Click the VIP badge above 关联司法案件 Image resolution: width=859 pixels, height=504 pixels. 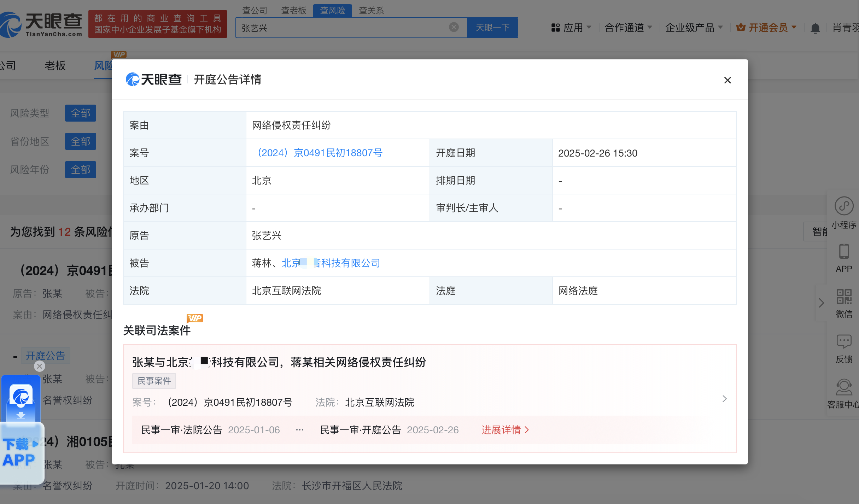click(195, 318)
